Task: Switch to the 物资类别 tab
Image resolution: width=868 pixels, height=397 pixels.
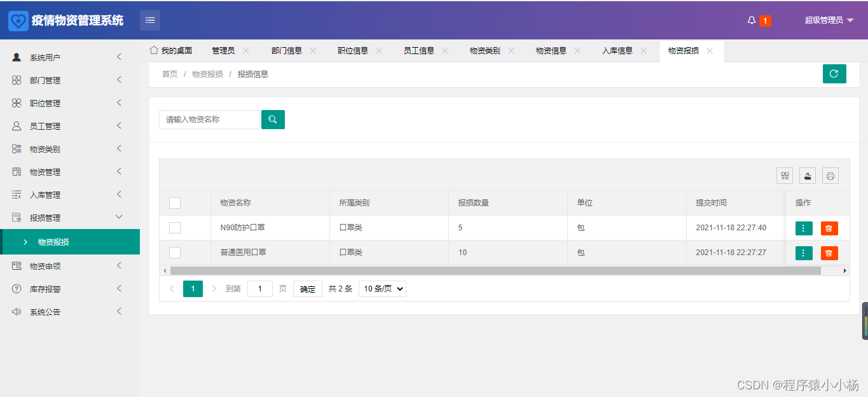Action: coord(485,50)
